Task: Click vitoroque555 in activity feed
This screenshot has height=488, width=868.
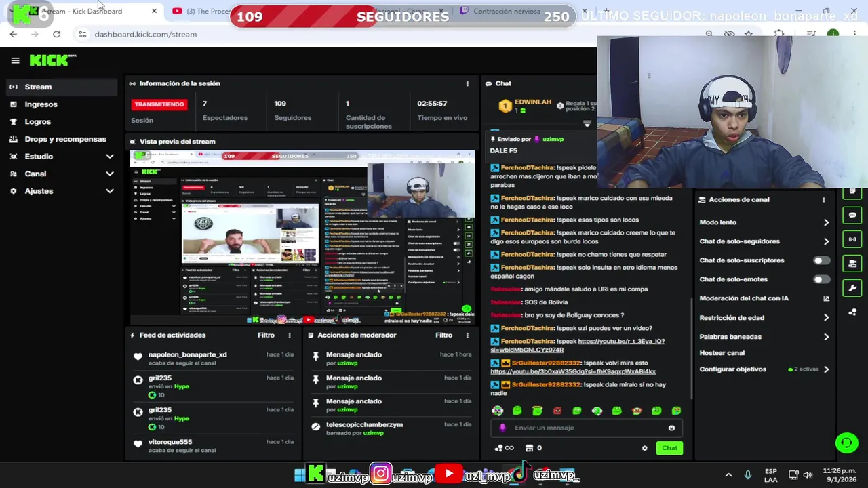Action: 170,442
